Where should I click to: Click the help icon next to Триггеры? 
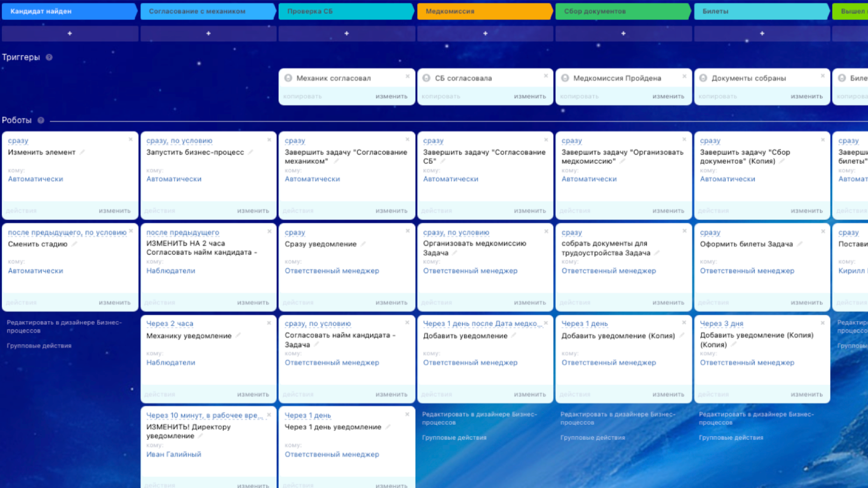coord(49,57)
